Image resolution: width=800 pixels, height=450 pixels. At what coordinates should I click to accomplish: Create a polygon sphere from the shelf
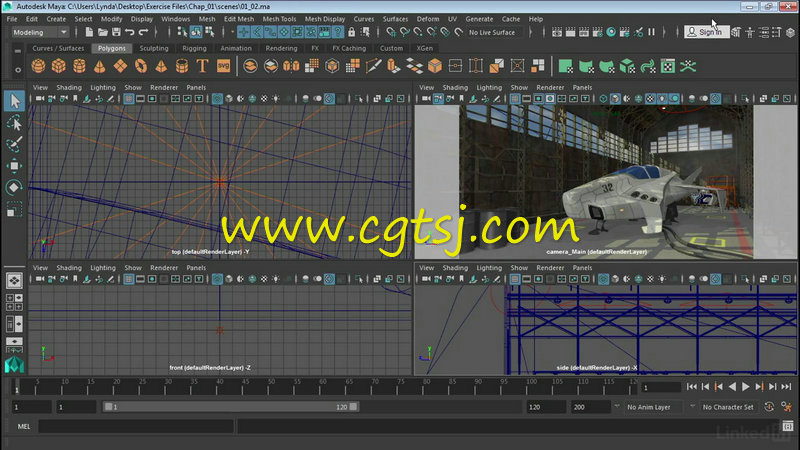point(38,66)
